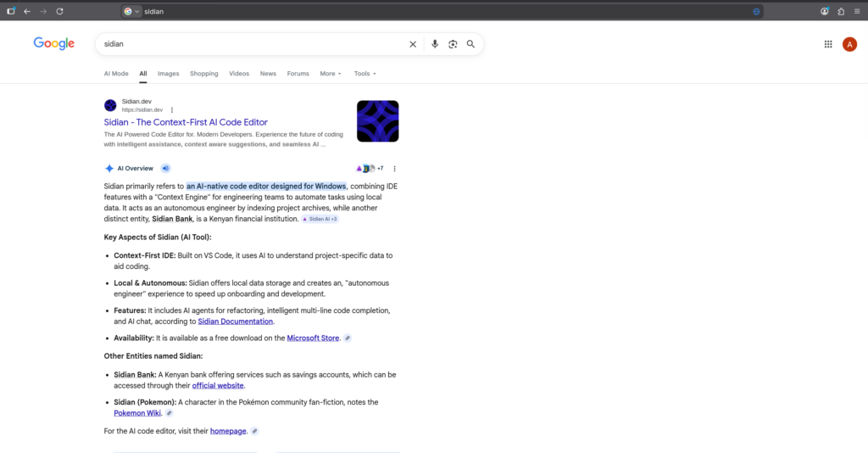Open Sidian - The Context-First AI Code Editor
This screenshot has width=868, height=453.
(186, 122)
